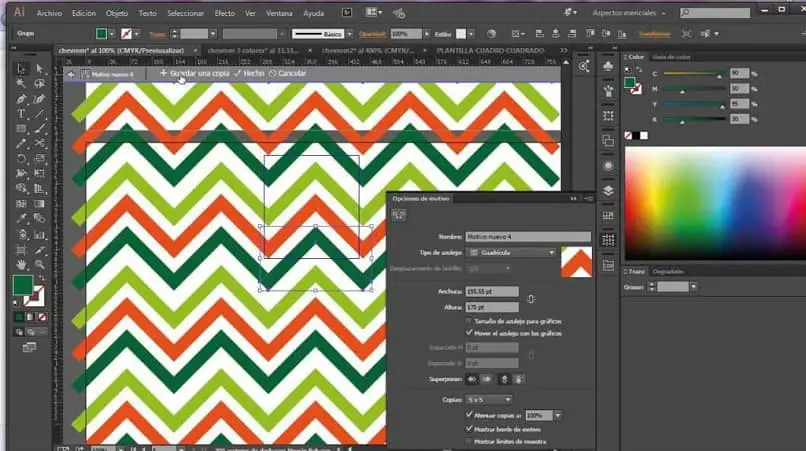Enable 'Tamaño de azulejo para gráficos' checkbox
The height and width of the screenshot is (451, 806).
(x=470, y=321)
